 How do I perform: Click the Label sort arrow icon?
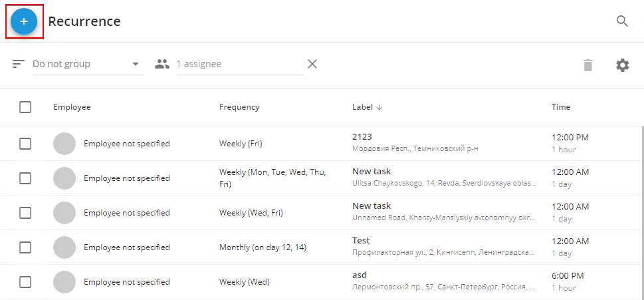point(379,107)
